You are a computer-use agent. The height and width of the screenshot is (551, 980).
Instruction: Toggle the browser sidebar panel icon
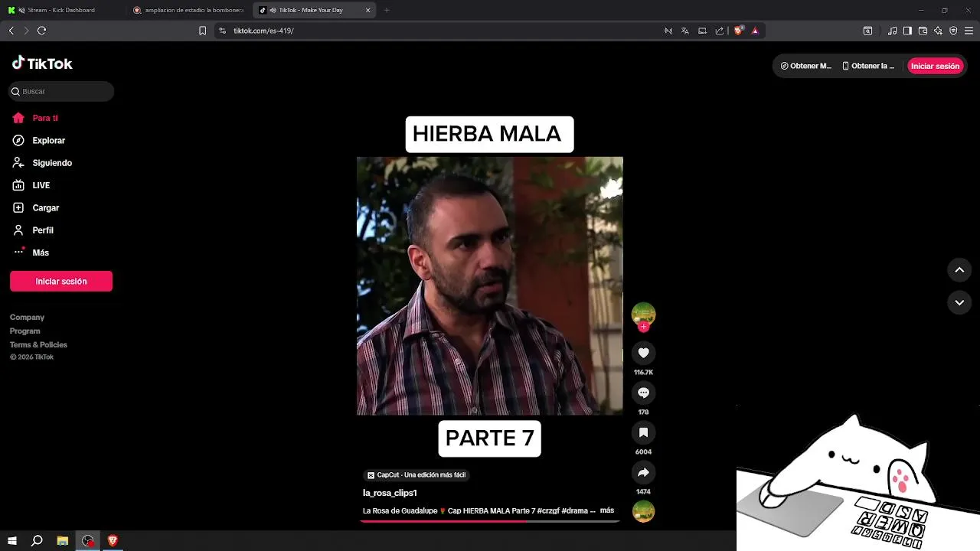(x=907, y=31)
